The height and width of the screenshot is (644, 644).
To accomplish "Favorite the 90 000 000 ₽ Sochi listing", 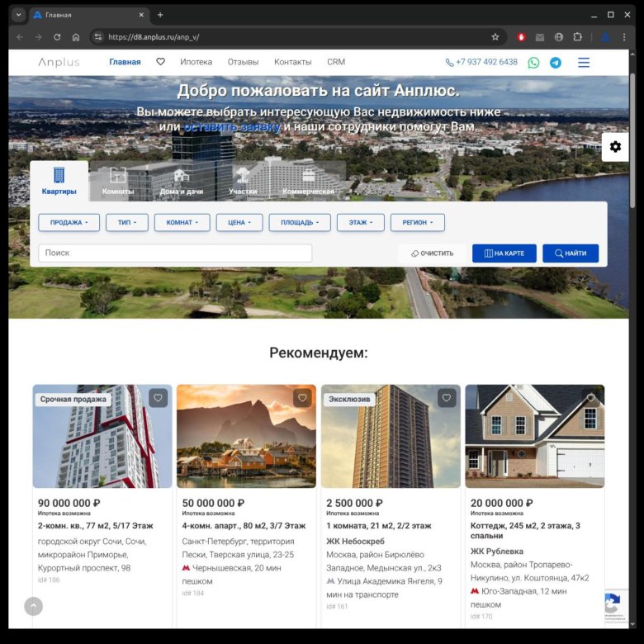I will click(x=159, y=398).
